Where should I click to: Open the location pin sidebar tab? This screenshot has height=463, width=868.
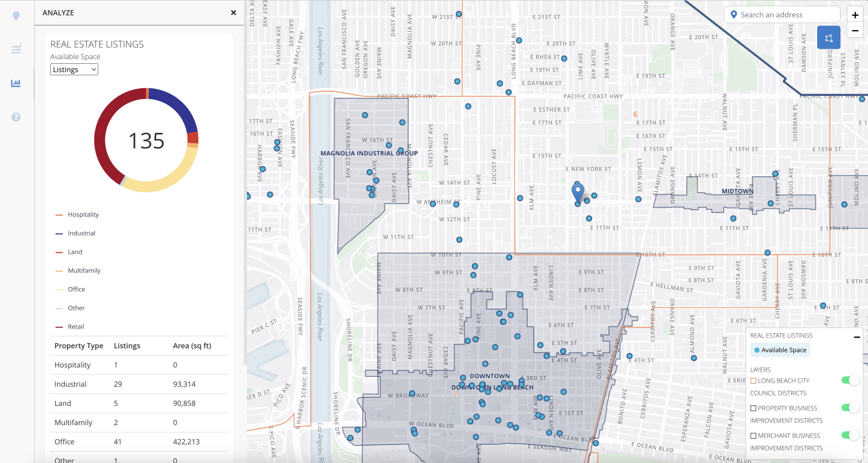point(16,16)
